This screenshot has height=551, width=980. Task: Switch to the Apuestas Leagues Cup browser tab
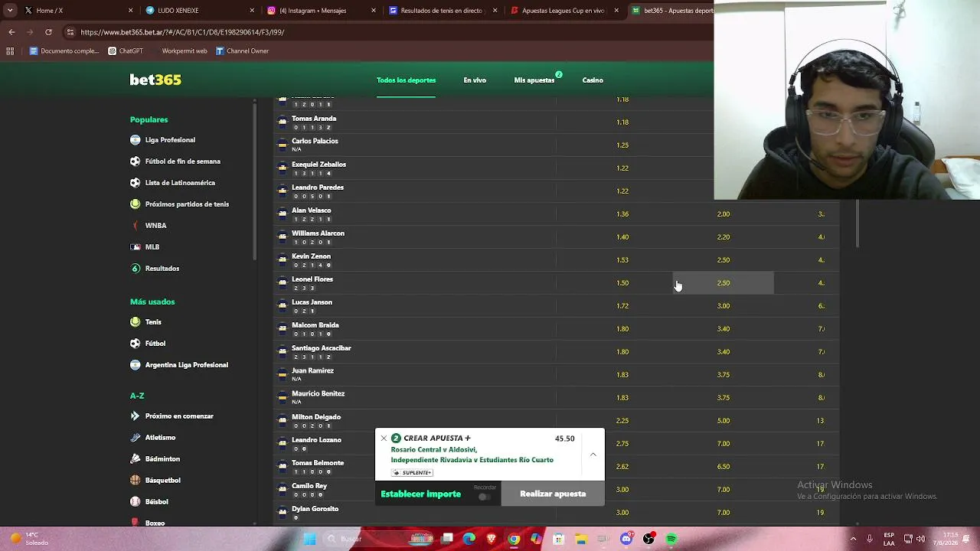564,11
